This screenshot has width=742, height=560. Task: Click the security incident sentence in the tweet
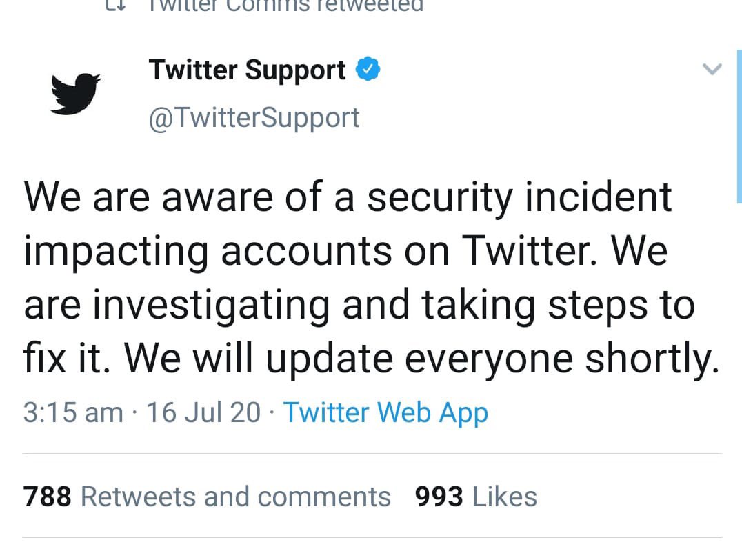(348, 197)
